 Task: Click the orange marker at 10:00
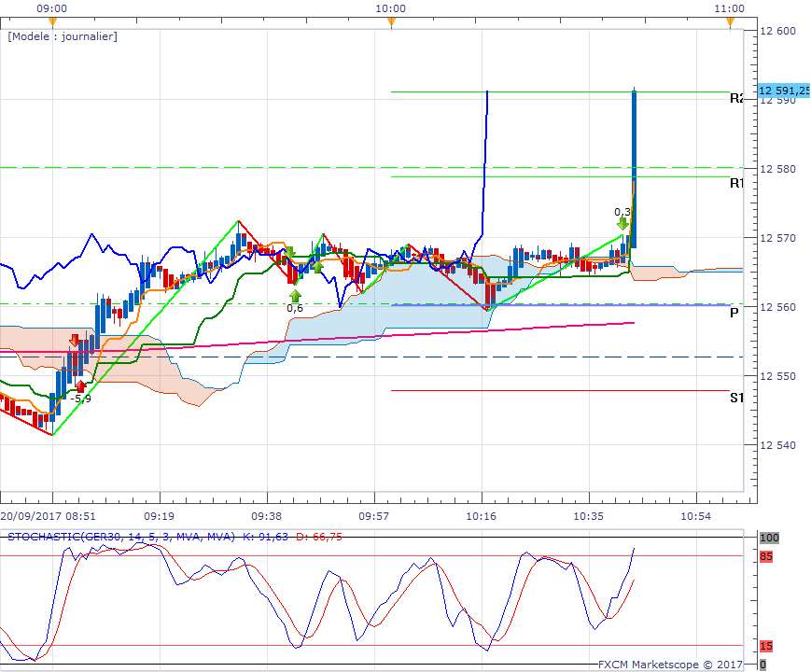tap(392, 21)
